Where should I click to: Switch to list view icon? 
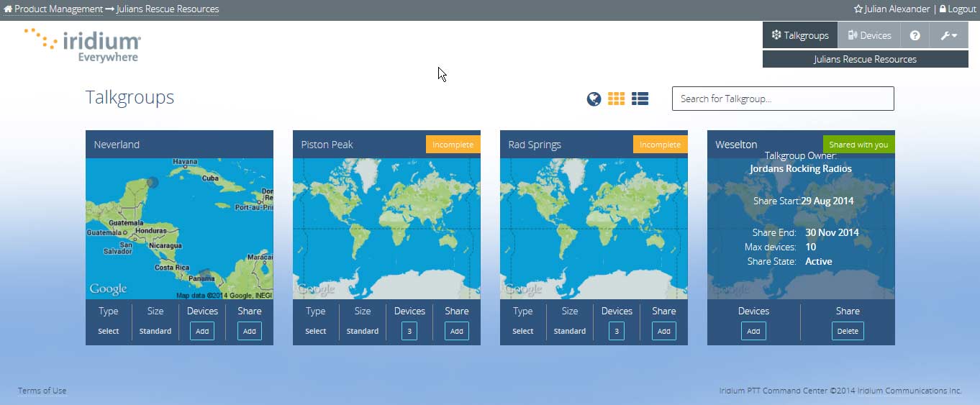tap(640, 99)
